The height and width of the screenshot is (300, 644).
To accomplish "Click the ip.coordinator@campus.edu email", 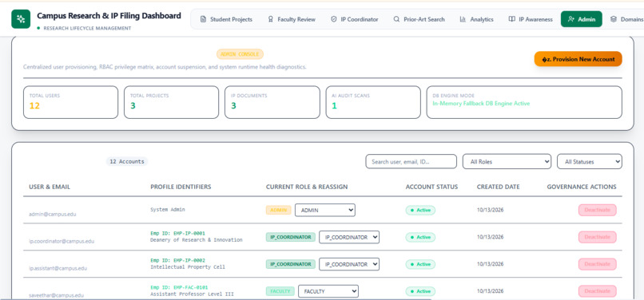I will point(62,241).
